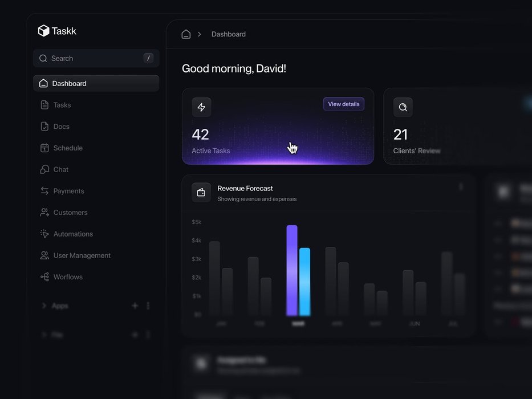Click the wallet icon beside Revenue Forecast
The width and height of the screenshot is (532, 399).
click(201, 193)
